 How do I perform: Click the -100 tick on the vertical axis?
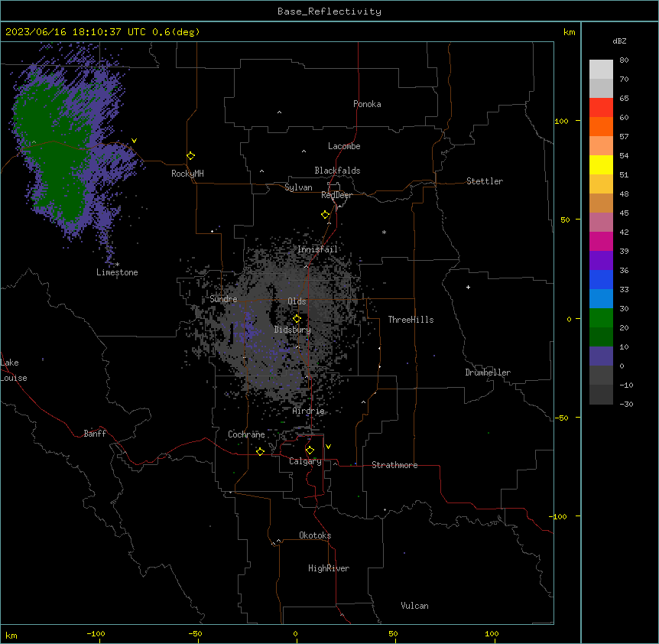pyautogui.click(x=559, y=516)
